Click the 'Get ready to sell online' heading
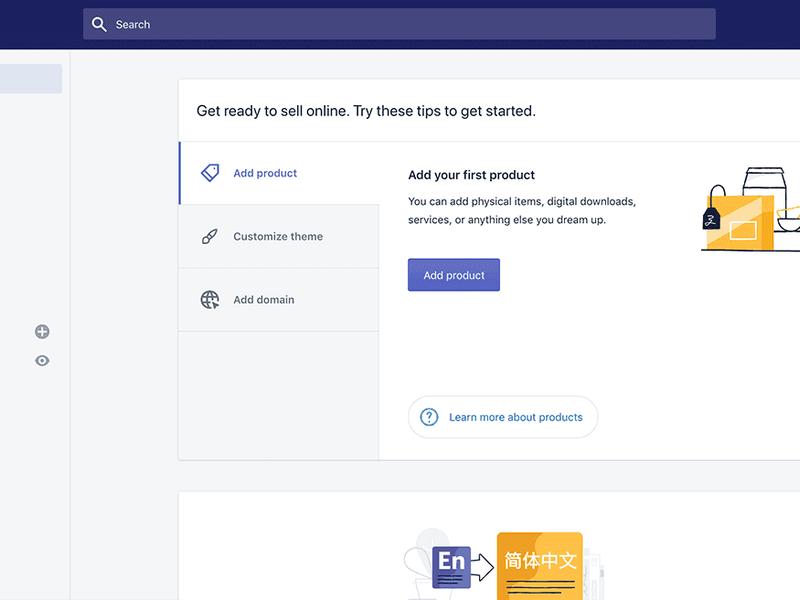This screenshot has height=600, width=800. click(x=366, y=111)
